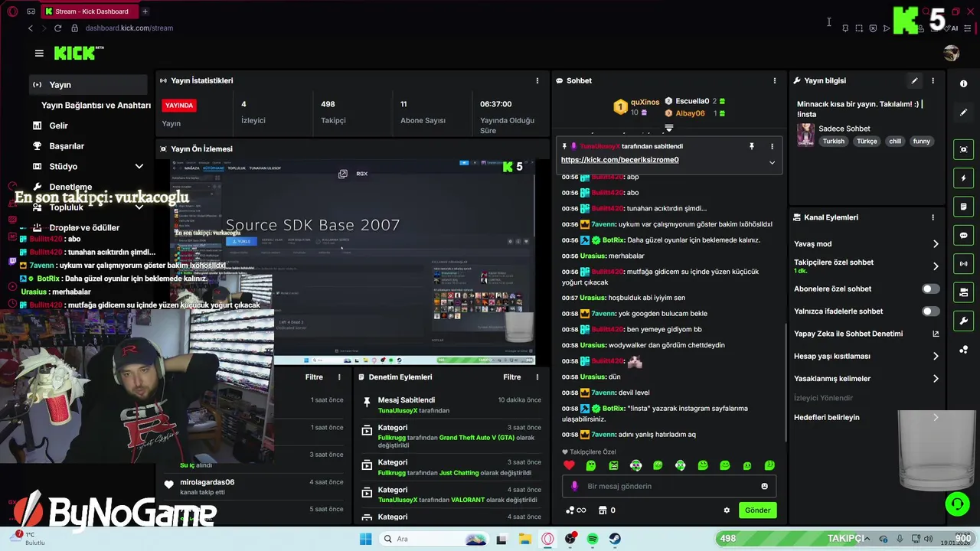This screenshot has height=551, width=980.
Task: Open the green headset support button
Action: click(957, 504)
